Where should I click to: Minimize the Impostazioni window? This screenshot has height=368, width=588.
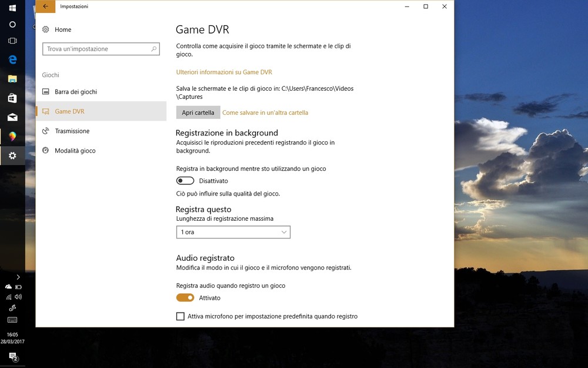(x=407, y=6)
